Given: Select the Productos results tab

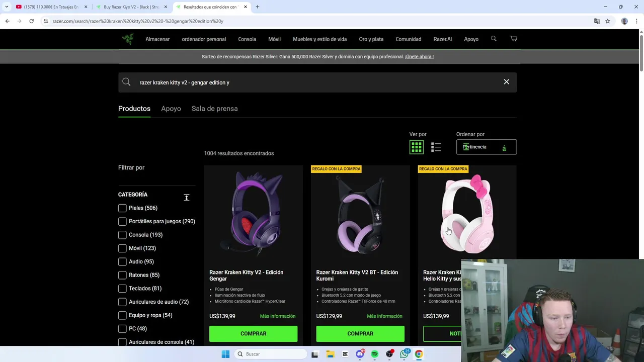Looking at the screenshot, I should tap(134, 109).
